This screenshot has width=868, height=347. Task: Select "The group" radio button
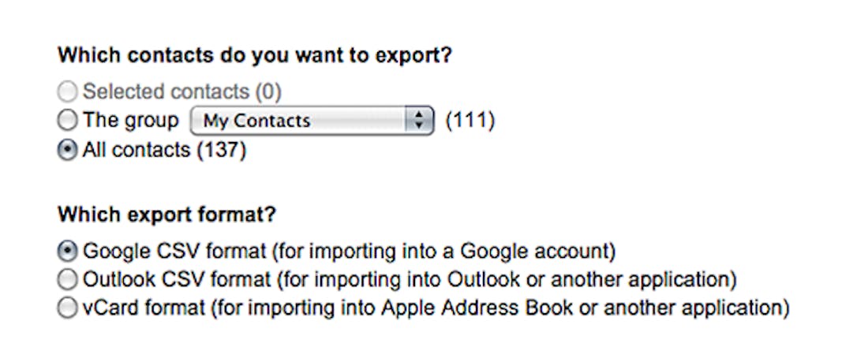coord(69,121)
